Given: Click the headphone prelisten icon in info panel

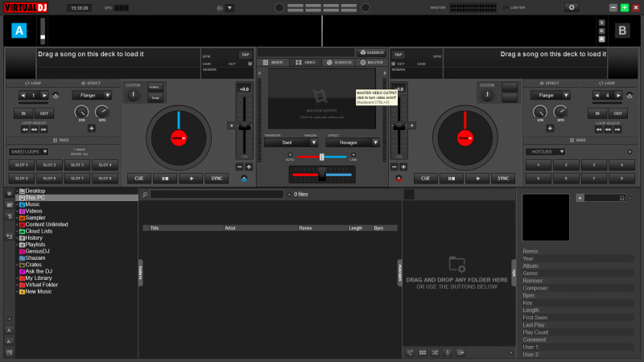Looking at the screenshot, I should (622, 198).
